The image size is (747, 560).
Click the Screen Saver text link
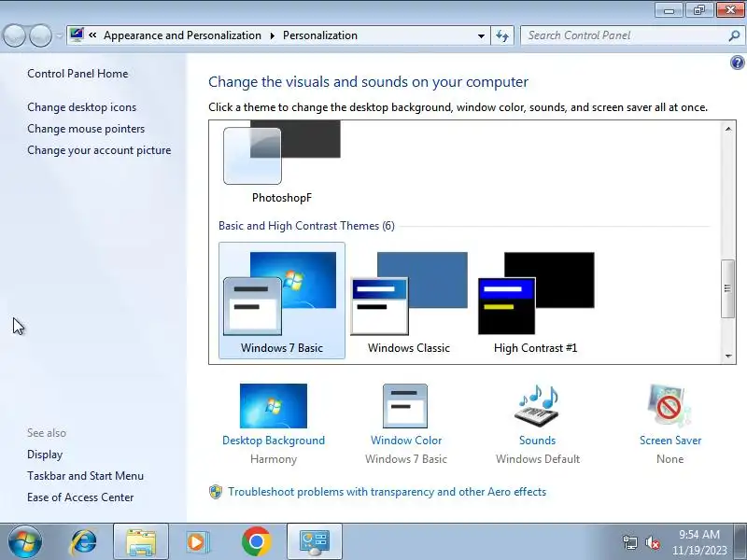(x=670, y=441)
